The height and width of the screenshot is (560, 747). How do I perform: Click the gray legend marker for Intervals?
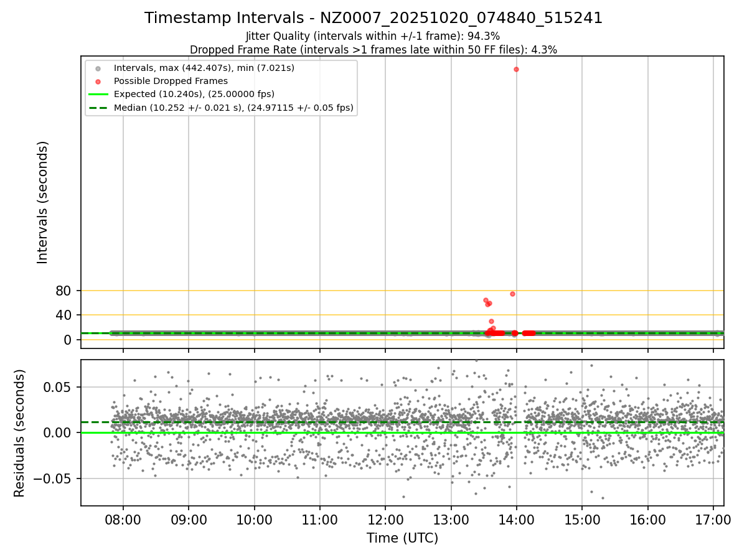tap(98, 68)
